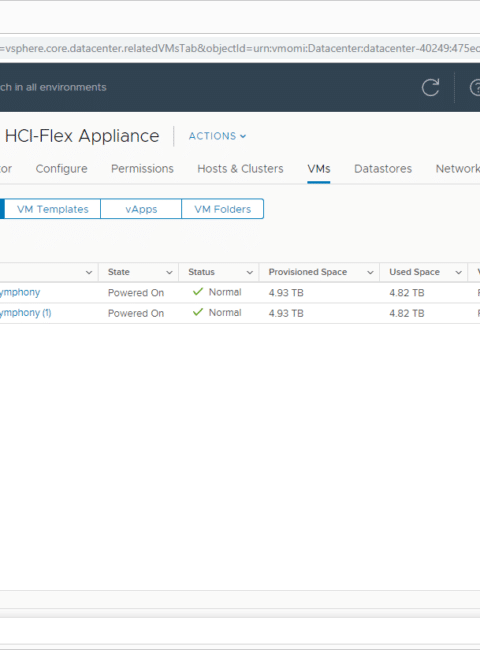Click 4.93 TB in Symphony (1) row
The image size is (480, 650).
pyautogui.click(x=286, y=313)
